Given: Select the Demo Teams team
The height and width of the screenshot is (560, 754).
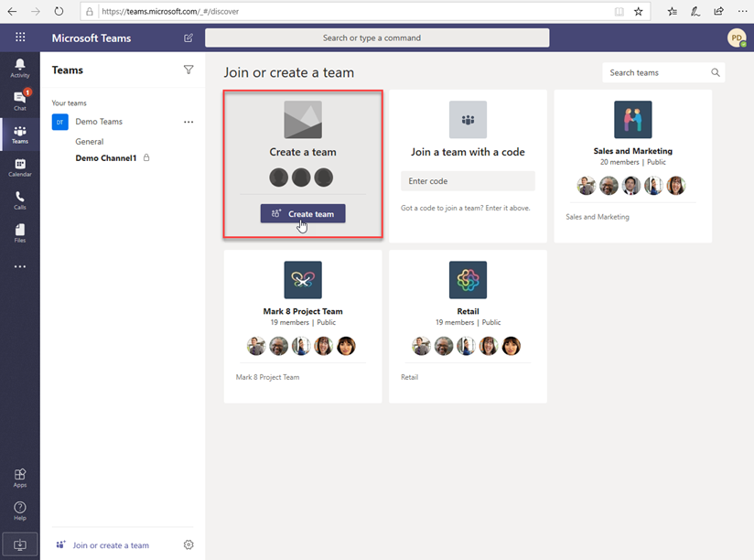Looking at the screenshot, I should [99, 122].
